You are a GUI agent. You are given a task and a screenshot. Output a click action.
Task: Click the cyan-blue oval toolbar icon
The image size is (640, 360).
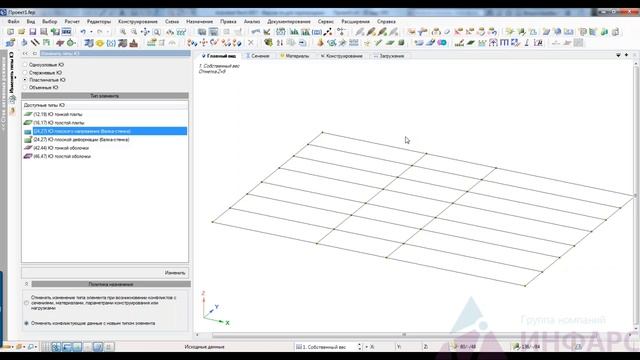(442, 42)
